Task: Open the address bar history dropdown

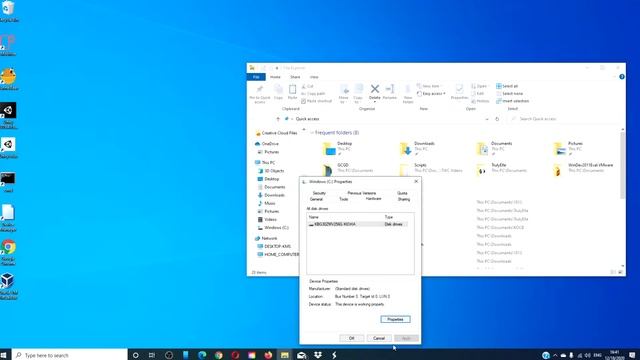Action: tap(487, 119)
